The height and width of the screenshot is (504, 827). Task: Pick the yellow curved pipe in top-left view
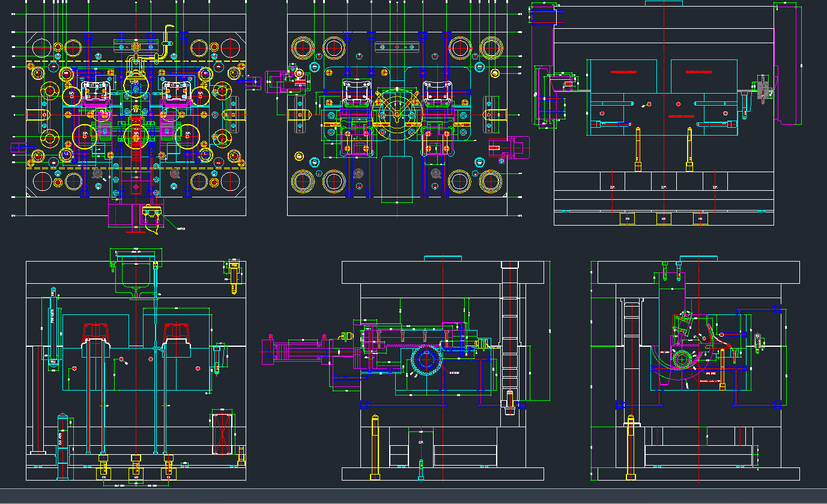(x=167, y=41)
